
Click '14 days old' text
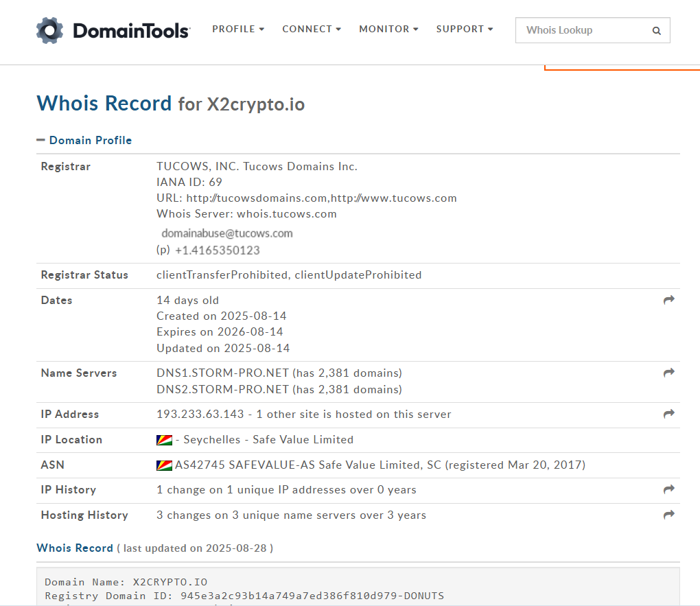point(187,301)
